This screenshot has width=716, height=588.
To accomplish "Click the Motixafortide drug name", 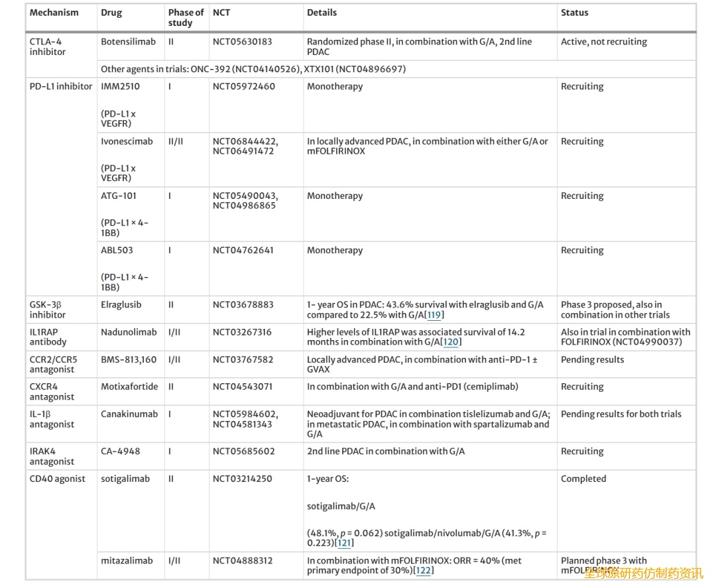I will [129, 386].
